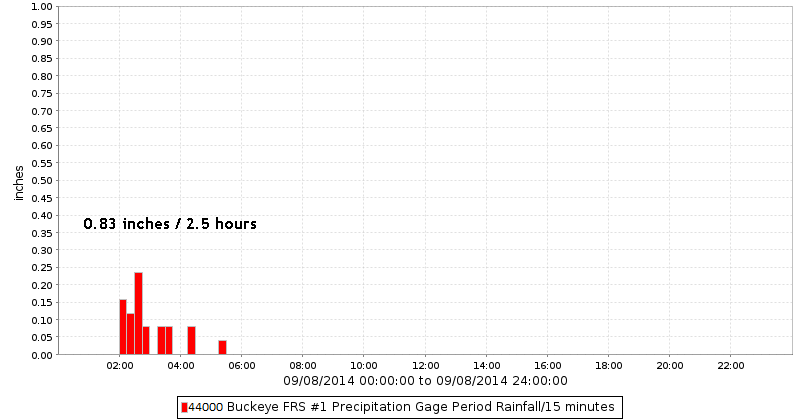The image size is (800, 420).
Task: Click the '0.60' y-axis label
Action: click(x=42, y=146)
